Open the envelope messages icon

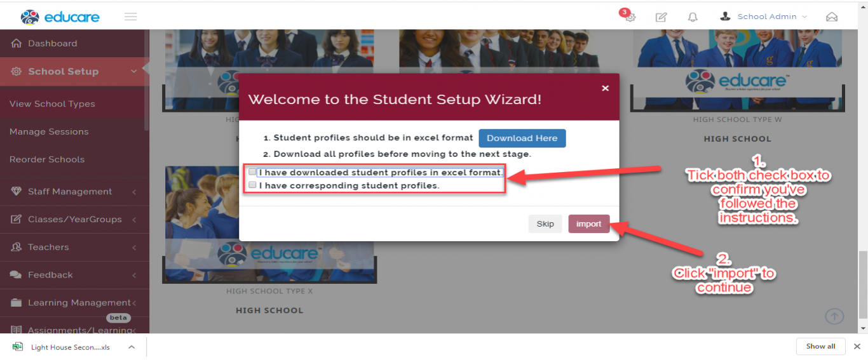tap(832, 17)
